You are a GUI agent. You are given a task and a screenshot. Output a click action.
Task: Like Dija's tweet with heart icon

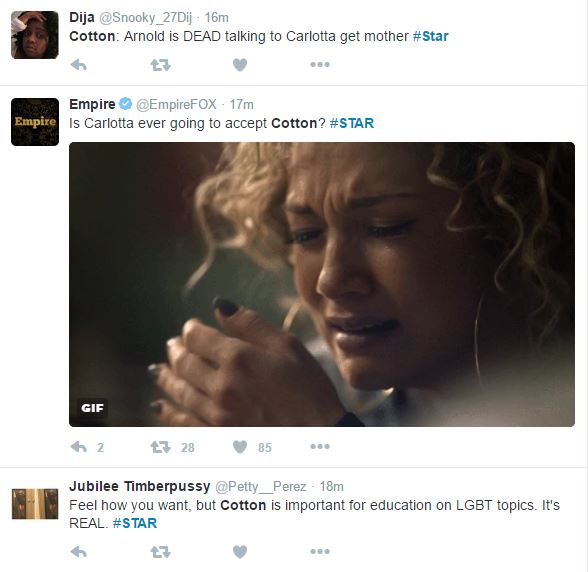[x=240, y=65]
